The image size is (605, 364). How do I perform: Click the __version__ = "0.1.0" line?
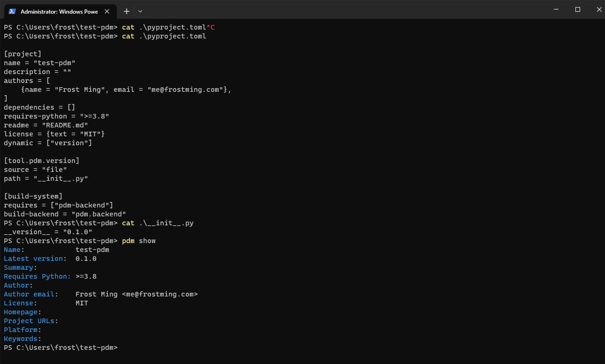coord(48,232)
